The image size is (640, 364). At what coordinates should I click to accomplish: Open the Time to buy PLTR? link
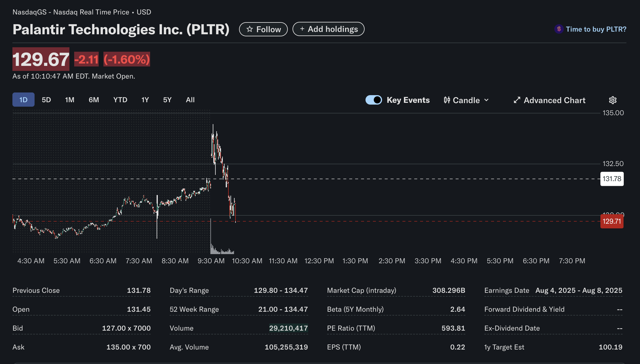coord(596,29)
